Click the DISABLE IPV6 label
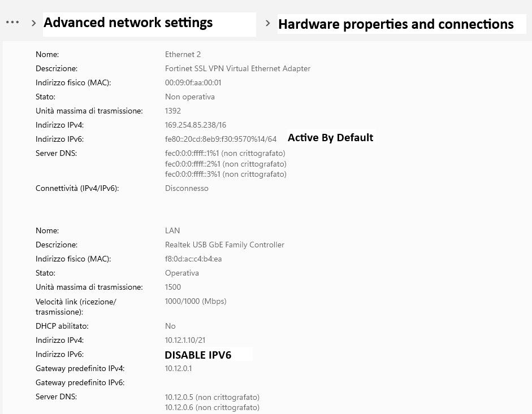Image resolution: width=532 pixels, height=414 pixels. pos(198,355)
